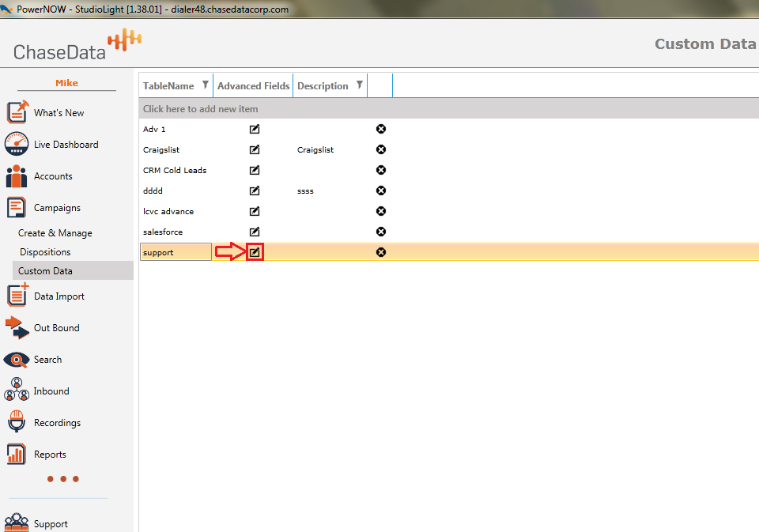Image resolution: width=759 pixels, height=532 pixels.
Task: Click the support table name field
Action: click(x=176, y=252)
